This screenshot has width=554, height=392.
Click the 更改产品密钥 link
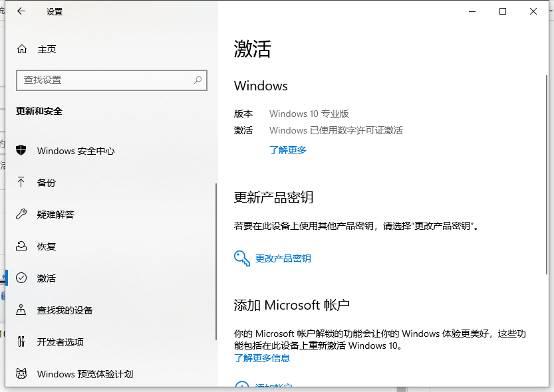click(x=283, y=258)
